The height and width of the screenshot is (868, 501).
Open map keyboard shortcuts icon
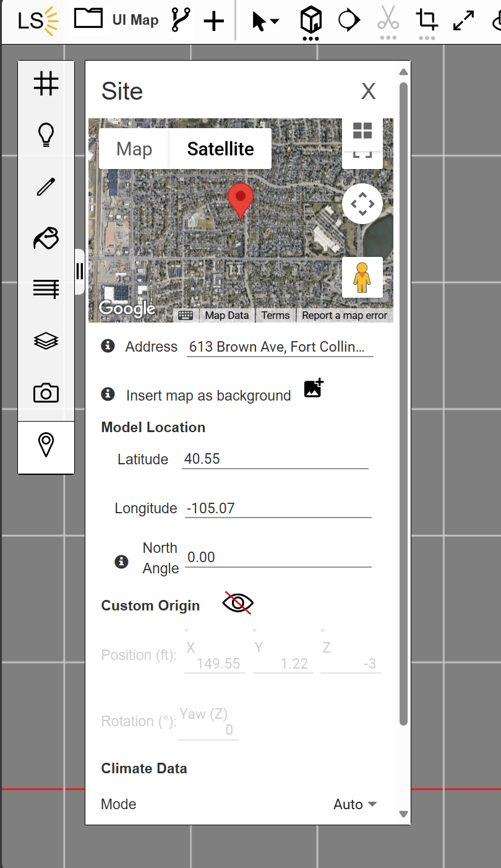[x=186, y=315]
